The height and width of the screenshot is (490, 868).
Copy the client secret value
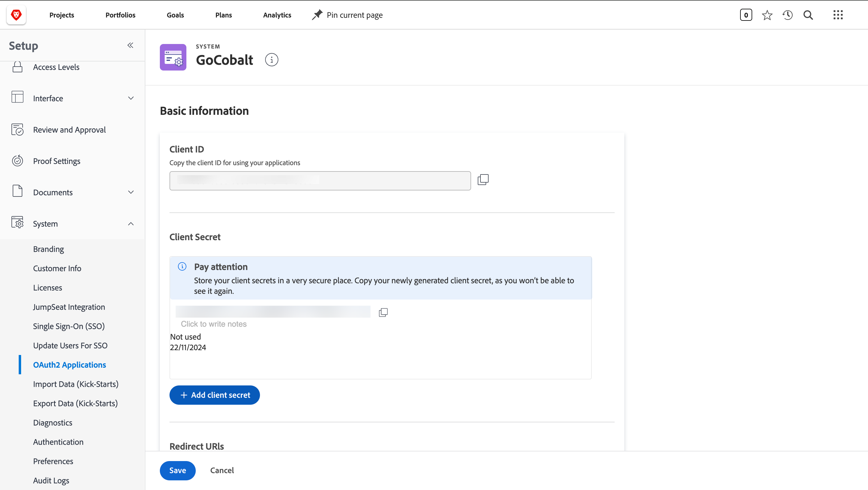pyautogui.click(x=383, y=312)
